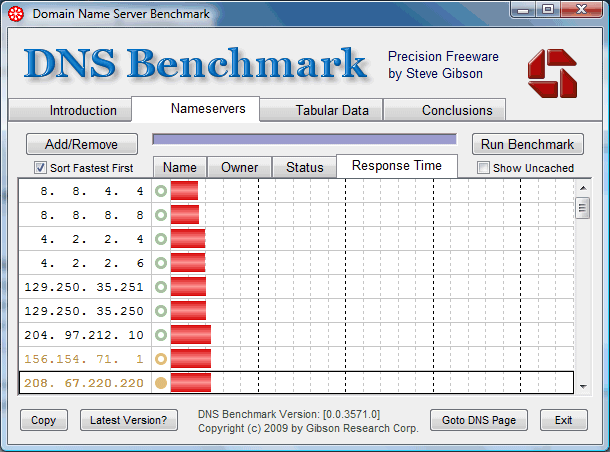610x452 pixels.
Task: Minimize the Domain Name Server Benchmark window
Action: click(523, 10)
